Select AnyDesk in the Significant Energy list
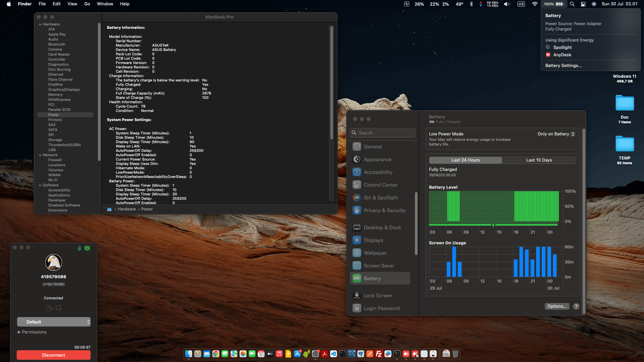Screen dimensions: 644x362 pos(562,55)
